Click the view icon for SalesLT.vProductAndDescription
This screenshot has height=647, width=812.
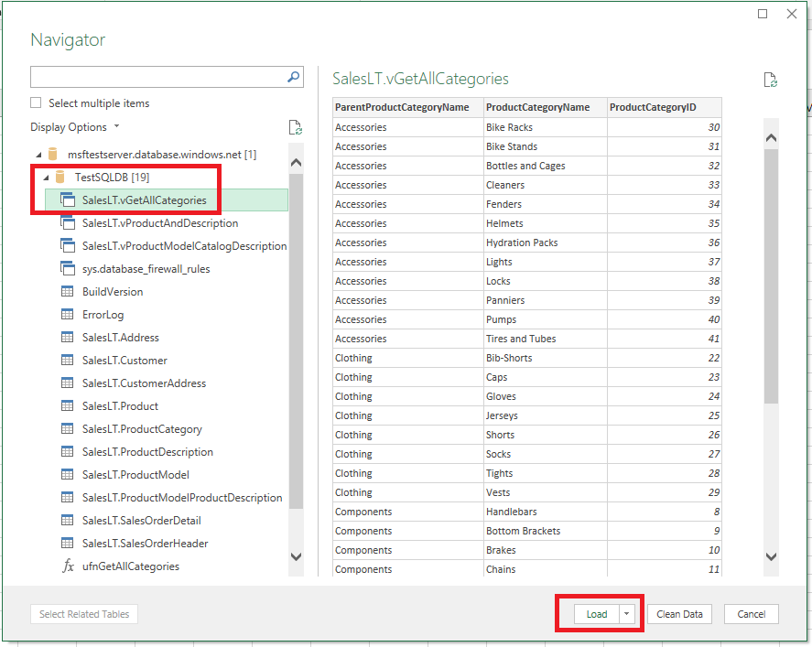coord(68,223)
